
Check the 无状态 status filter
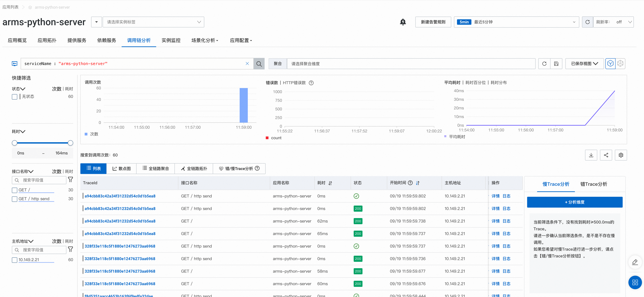point(15,97)
